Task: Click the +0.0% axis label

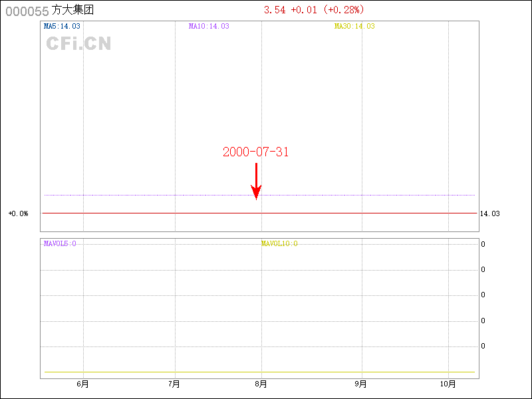Action: [19, 213]
